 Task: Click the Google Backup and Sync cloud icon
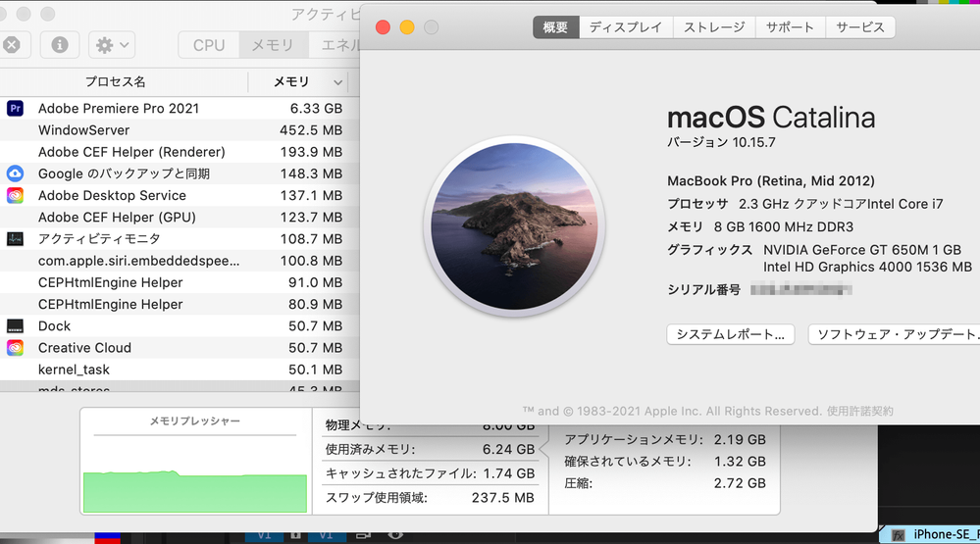[15, 173]
